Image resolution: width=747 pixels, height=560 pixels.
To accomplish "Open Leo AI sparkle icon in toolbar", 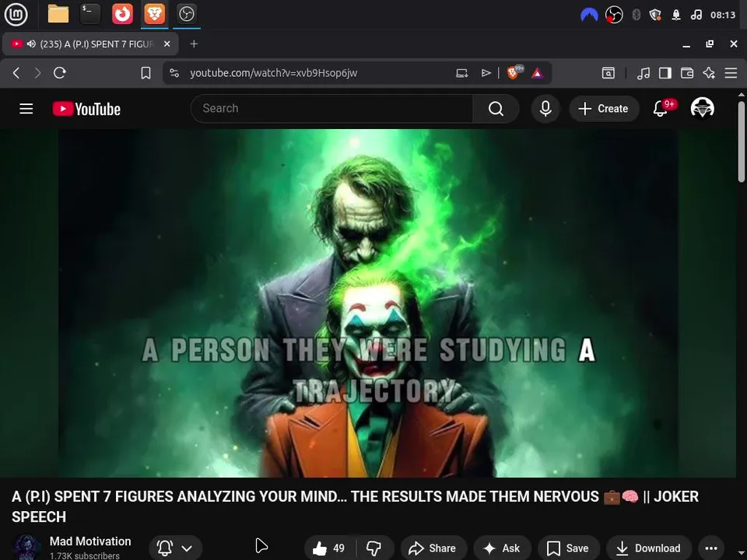I will (709, 73).
